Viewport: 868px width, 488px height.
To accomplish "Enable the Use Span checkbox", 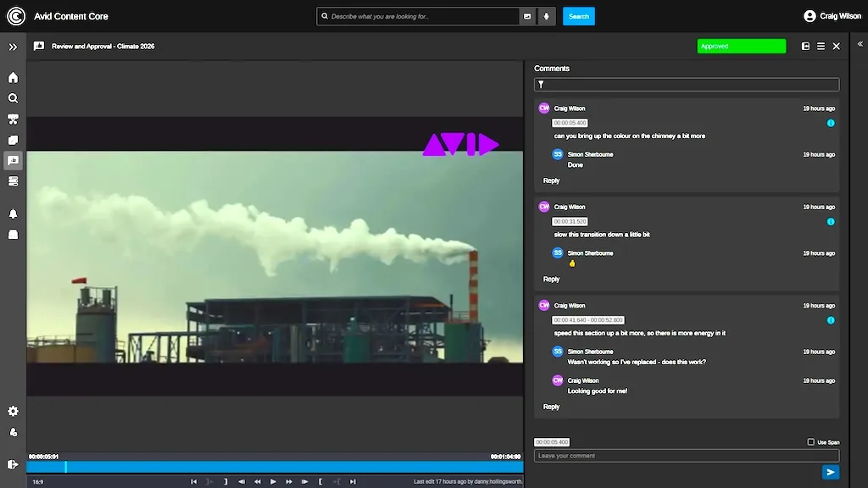I will click(x=811, y=442).
